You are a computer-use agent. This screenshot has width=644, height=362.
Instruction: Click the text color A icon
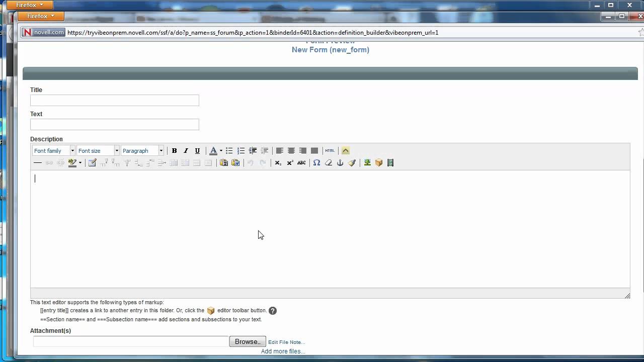[213, 151]
